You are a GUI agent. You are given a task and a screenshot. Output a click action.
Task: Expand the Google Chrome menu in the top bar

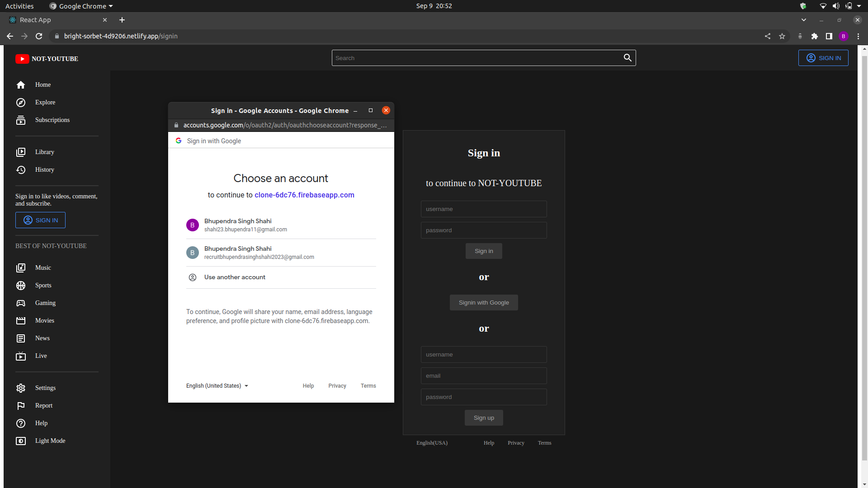[x=80, y=6]
